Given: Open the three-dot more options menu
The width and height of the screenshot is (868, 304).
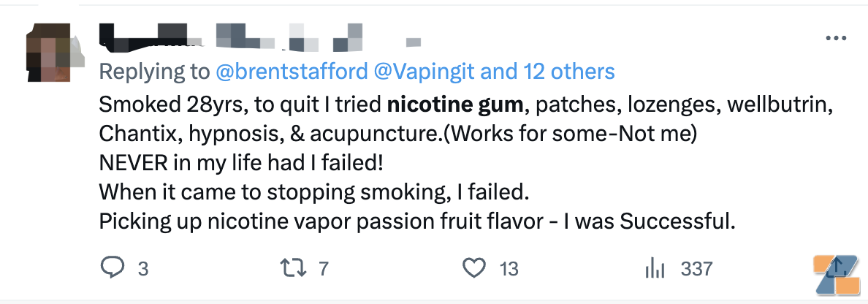Looking at the screenshot, I should point(835,38).
